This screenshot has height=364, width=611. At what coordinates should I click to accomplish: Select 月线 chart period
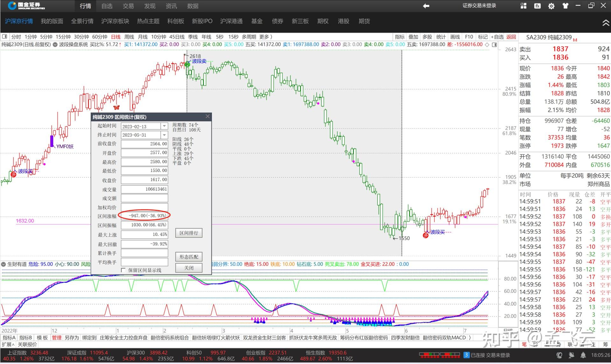pos(143,37)
